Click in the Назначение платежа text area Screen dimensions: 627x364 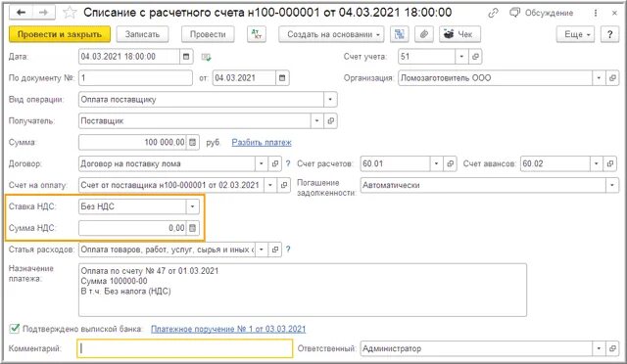tap(303, 290)
